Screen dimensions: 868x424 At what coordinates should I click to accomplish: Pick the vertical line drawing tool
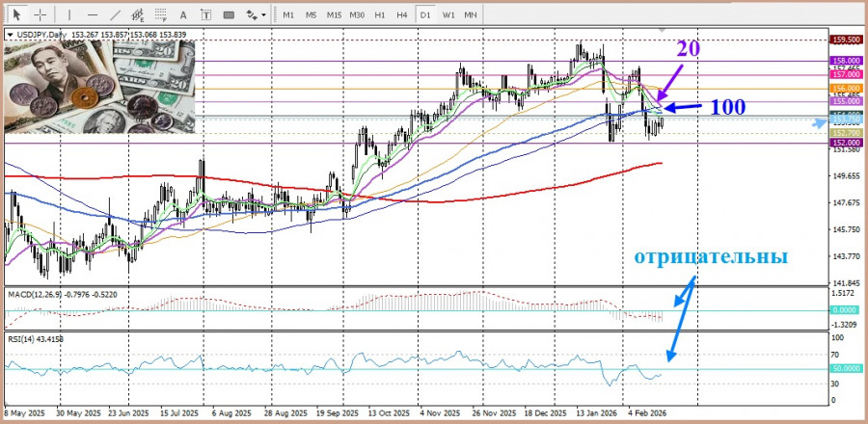(68, 14)
